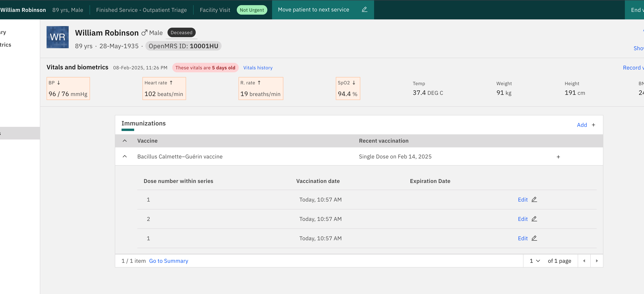This screenshot has height=294, width=644.
Task: Go to next page arrow
Action: coord(597,261)
